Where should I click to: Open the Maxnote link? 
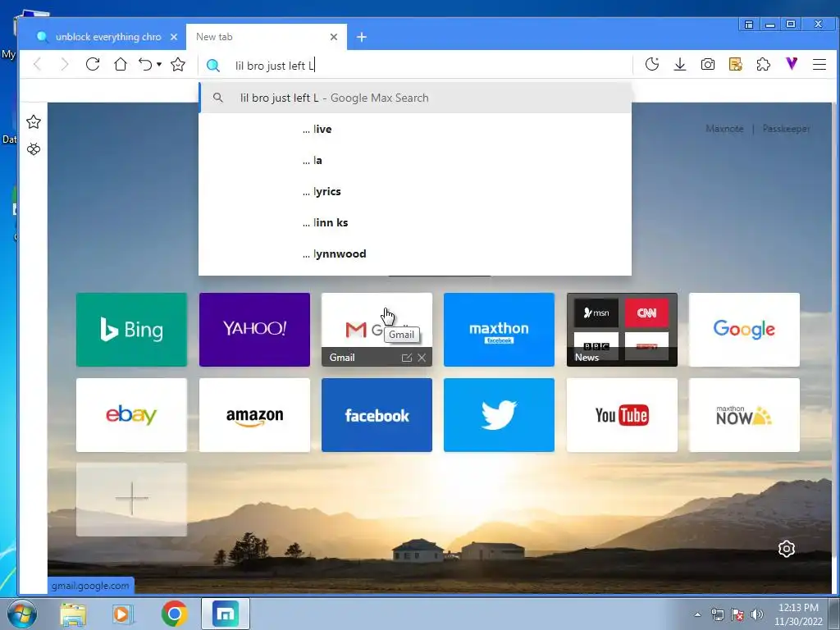pyautogui.click(x=724, y=129)
